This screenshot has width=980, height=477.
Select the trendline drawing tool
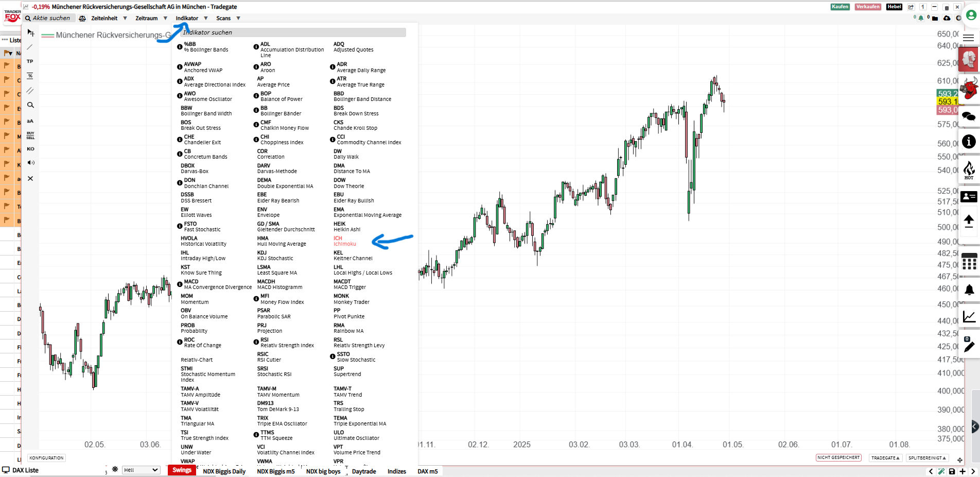pos(30,47)
